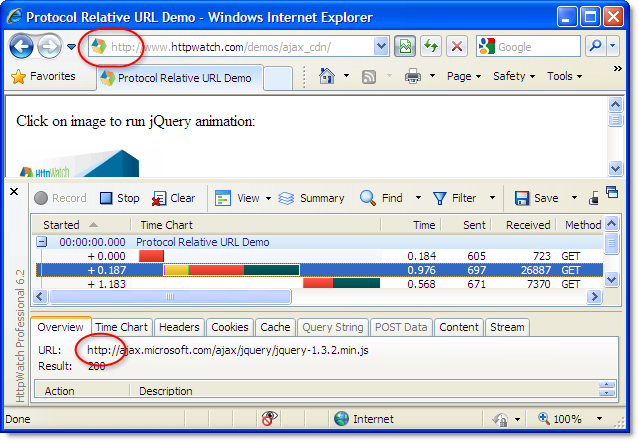Switch to the Time Chart details tab
Image resolution: width=639 pixels, height=442 pixels.
tap(121, 327)
